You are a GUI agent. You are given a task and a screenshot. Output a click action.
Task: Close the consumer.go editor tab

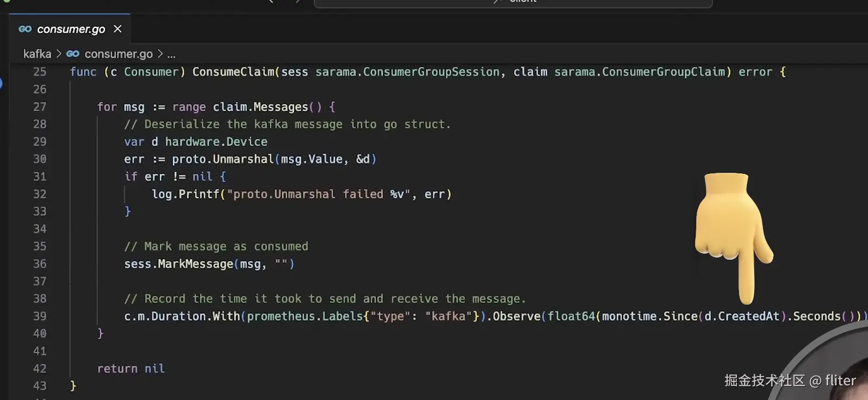(118, 29)
